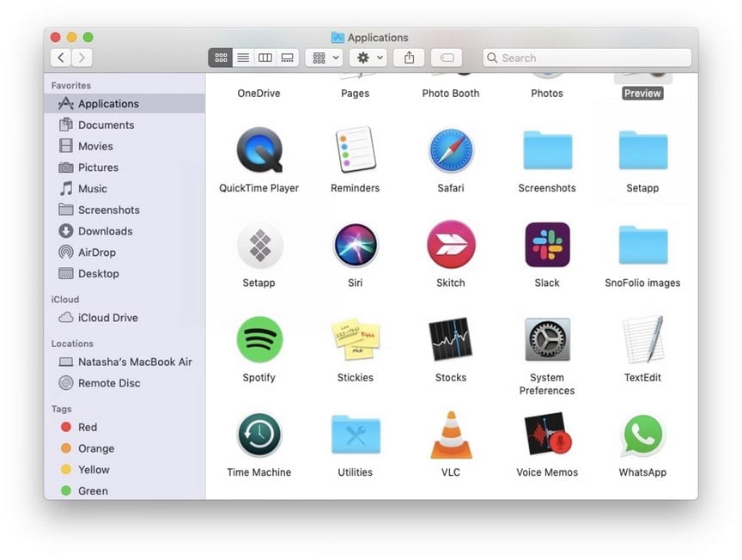Launch Safari from the Applications grid
This screenshot has height=560, width=742.
[450, 151]
